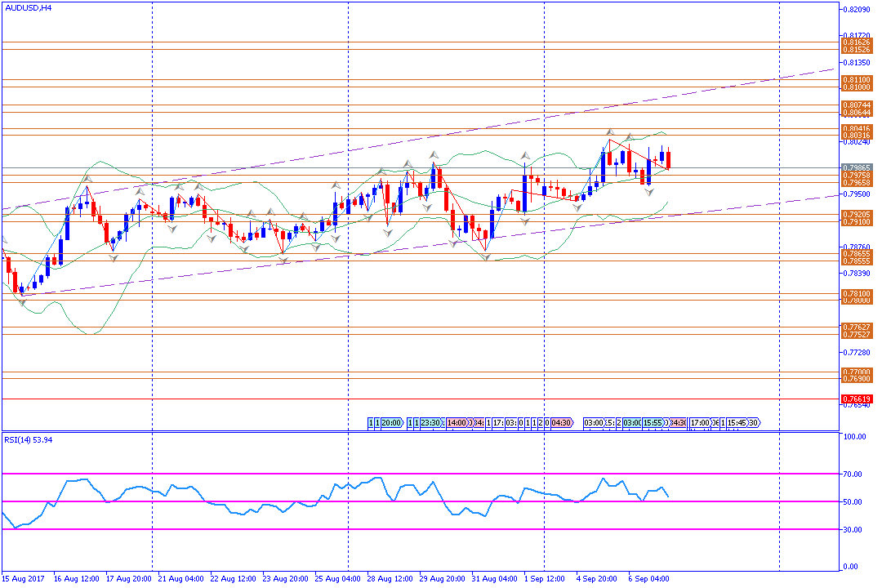Viewport: 882px width, 588px height.
Task: Select the 0.80744 price level tag
Action: 854,105
